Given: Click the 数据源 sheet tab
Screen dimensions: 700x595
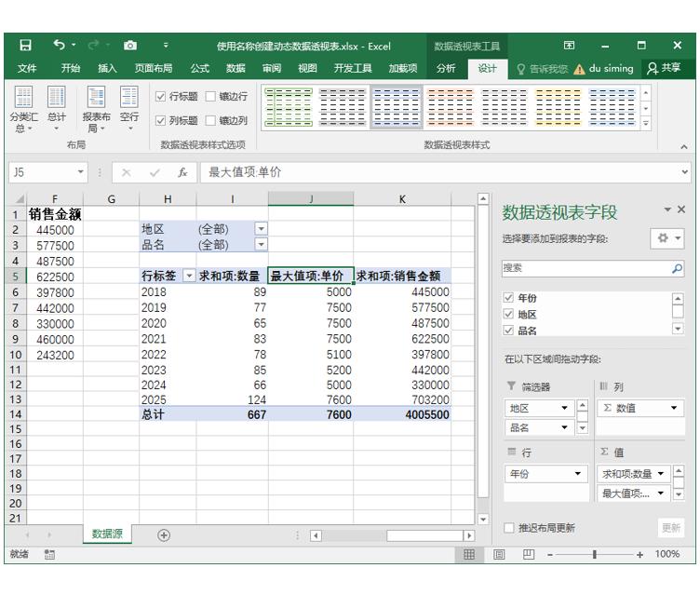Looking at the screenshot, I should coord(107,534).
